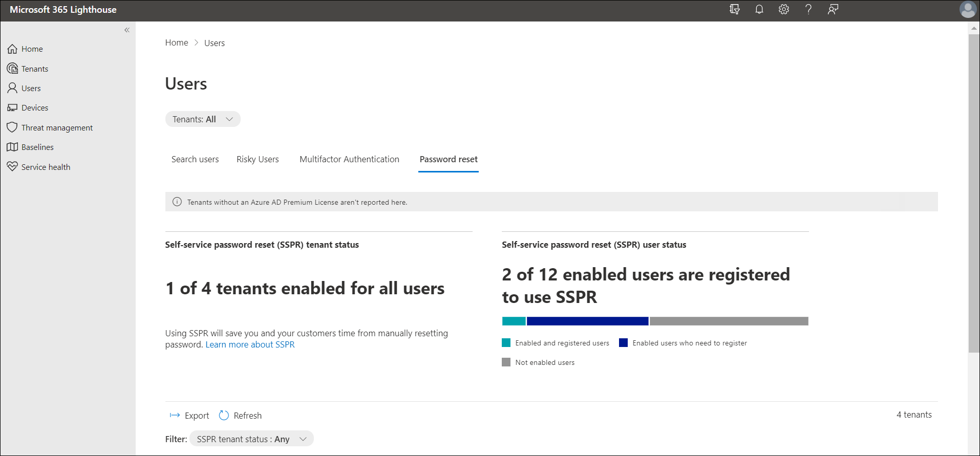Viewport: 980px width, 456px height.
Task: Select the Users person icon in sidebar
Action: coord(12,88)
